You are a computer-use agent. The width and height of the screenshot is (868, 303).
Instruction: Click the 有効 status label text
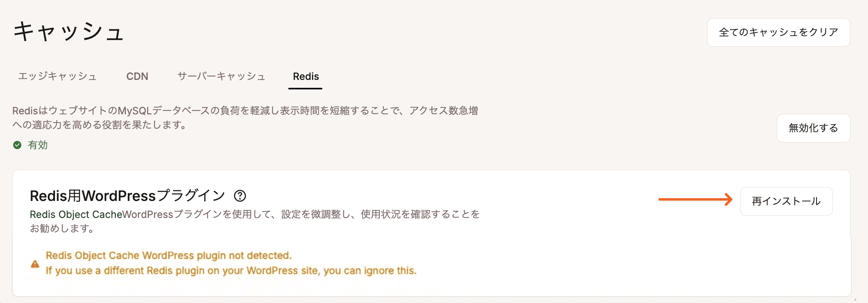click(37, 145)
